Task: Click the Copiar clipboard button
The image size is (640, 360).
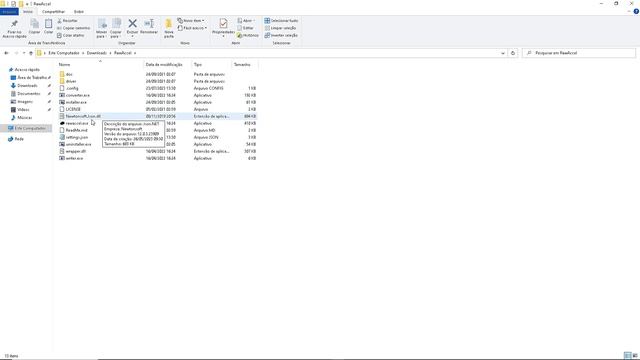Action: pyautogui.click(x=34, y=27)
